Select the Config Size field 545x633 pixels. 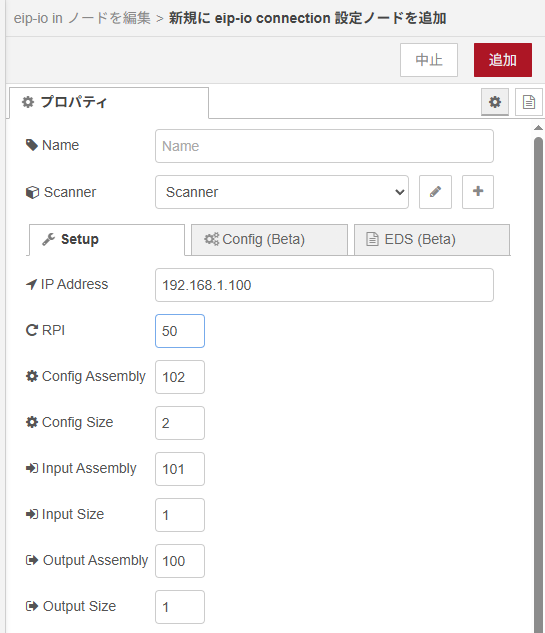pos(180,423)
